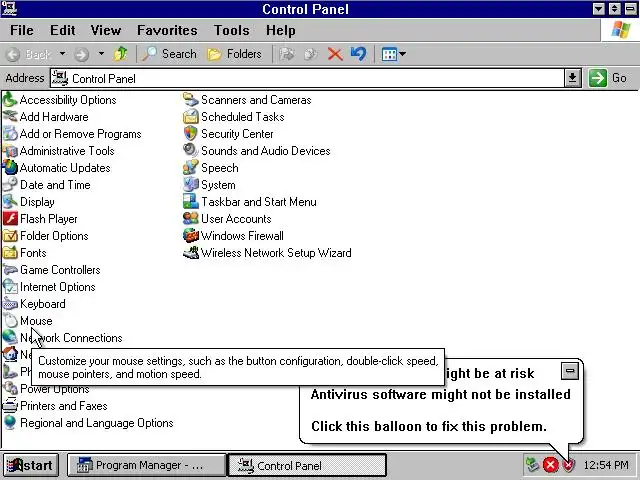Close the security alert balloon

point(570,371)
